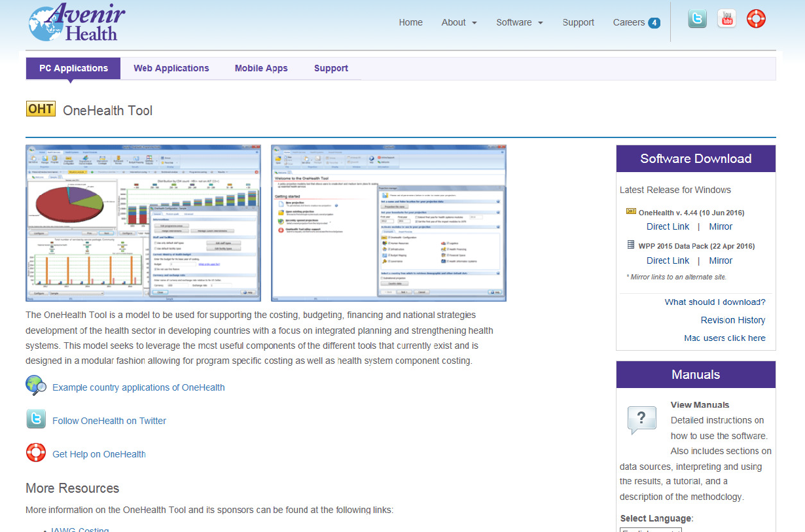Switch to the Mobile Apps tab
The height and width of the screenshot is (532, 805).
coord(261,68)
